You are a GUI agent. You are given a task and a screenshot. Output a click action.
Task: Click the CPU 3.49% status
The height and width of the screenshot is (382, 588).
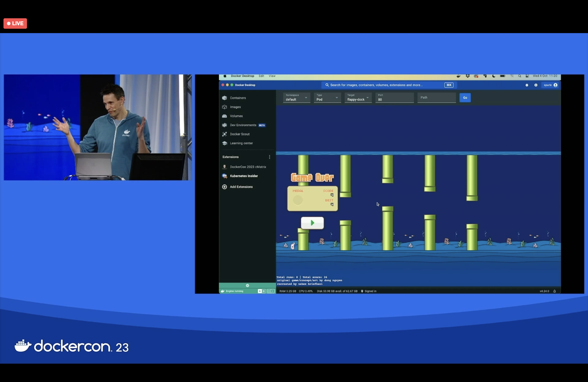[306, 291]
